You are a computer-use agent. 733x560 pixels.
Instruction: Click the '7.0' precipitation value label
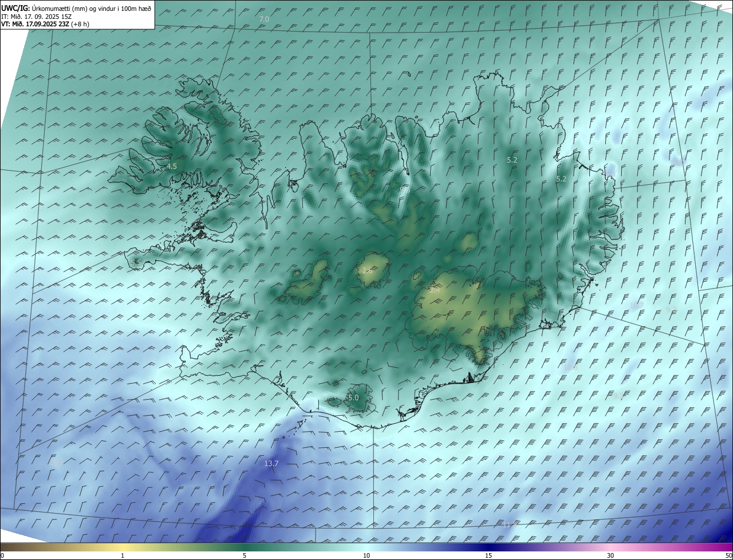click(x=264, y=19)
